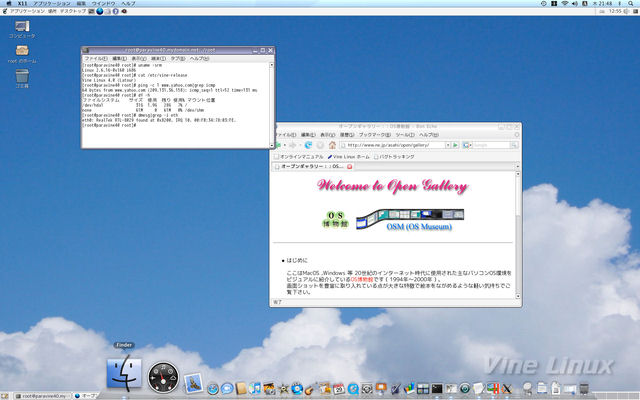This screenshot has height=400, width=640.
Task: Launch iTunes icon in dock
Action: [x=255, y=389]
